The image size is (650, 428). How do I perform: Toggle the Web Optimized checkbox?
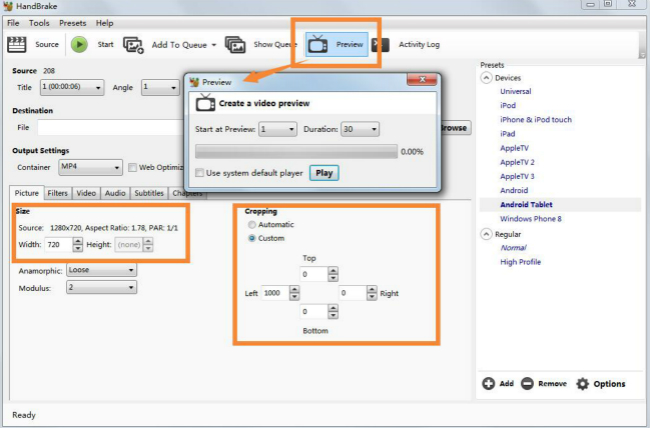132,168
